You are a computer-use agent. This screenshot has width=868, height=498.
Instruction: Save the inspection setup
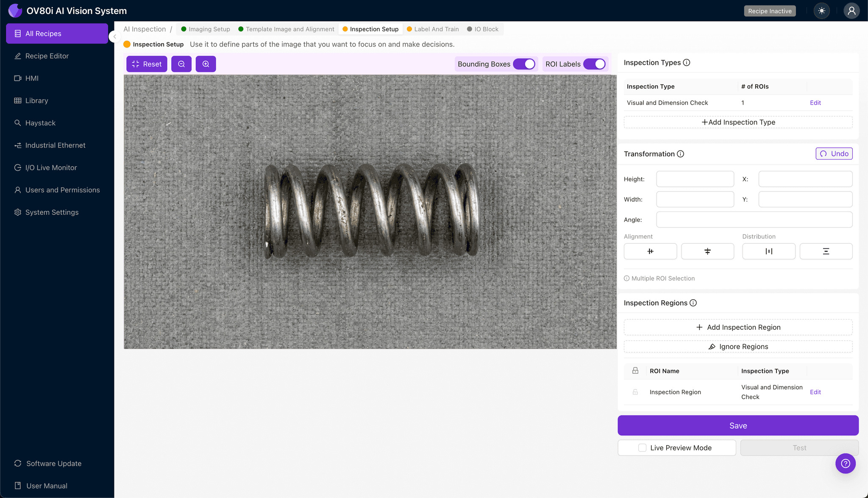pyautogui.click(x=738, y=426)
